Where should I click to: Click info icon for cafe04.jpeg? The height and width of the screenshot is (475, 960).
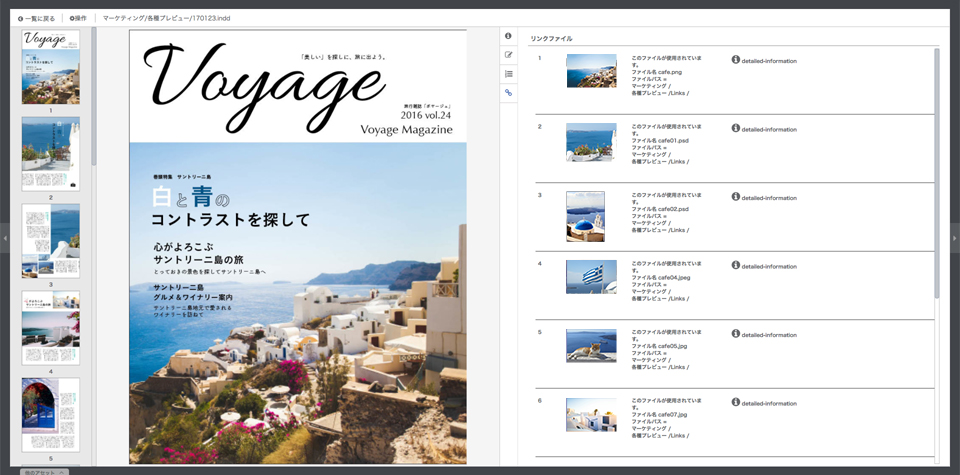pos(736,265)
